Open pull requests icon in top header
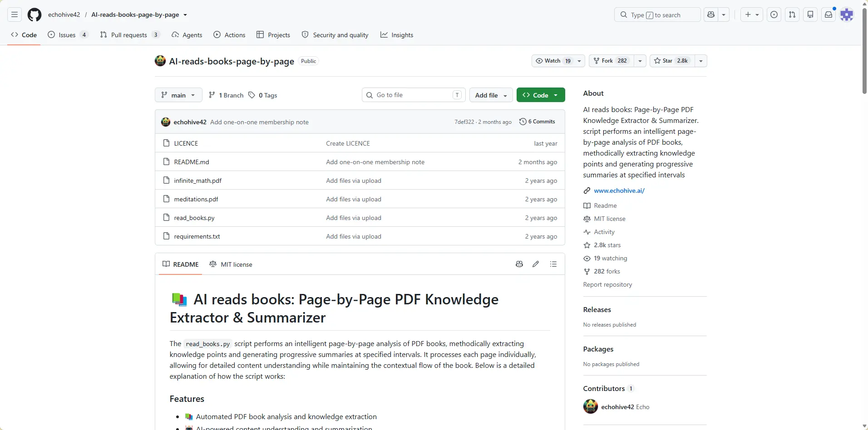Image resolution: width=868 pixels, height=430 pixels. point(792,15)
